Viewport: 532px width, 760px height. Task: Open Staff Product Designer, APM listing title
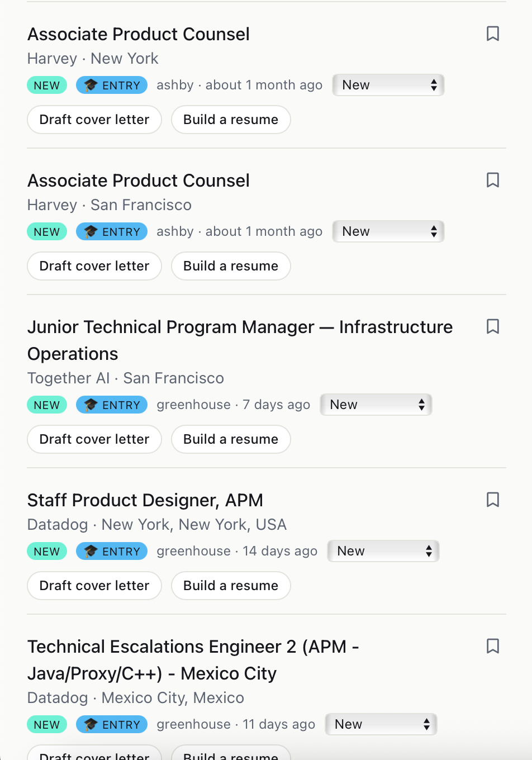(x=145, y=500)
